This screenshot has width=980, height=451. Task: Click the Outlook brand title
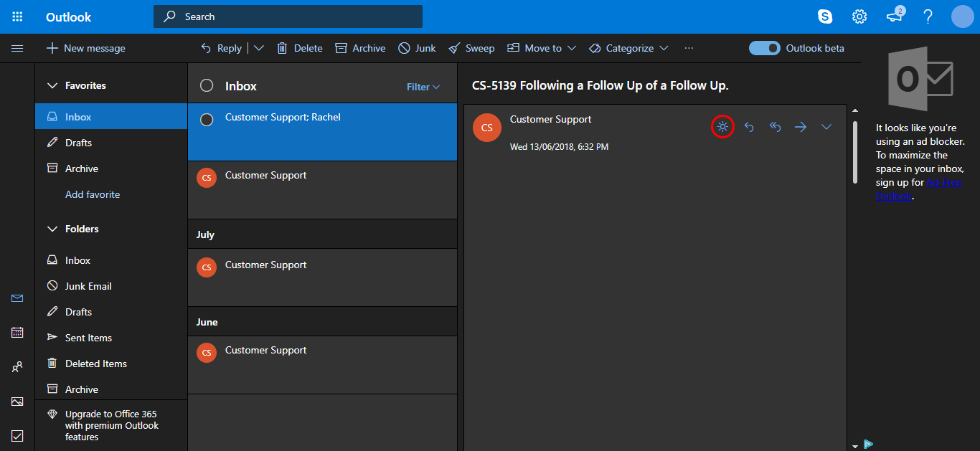(69, 16)
